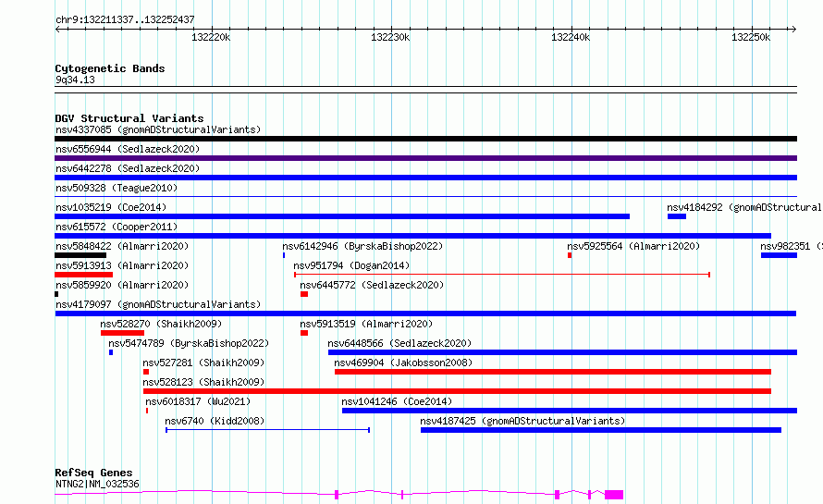Open the nsv615572 (Cooper2011) label

pyautogui.click(x=117, y=227)
